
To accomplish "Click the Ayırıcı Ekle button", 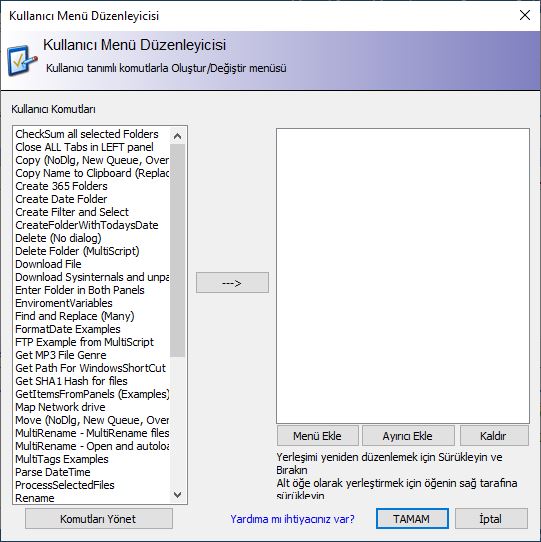I will (x=408, y=436).
